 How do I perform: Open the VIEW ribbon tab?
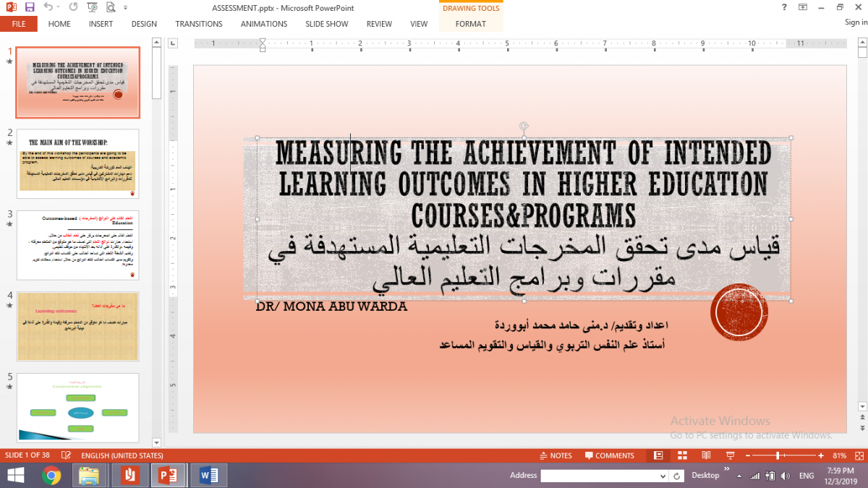pos(419,24)
